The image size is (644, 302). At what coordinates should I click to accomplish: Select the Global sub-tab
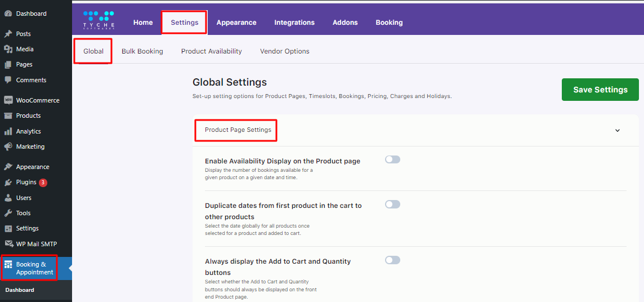[93, 51]
